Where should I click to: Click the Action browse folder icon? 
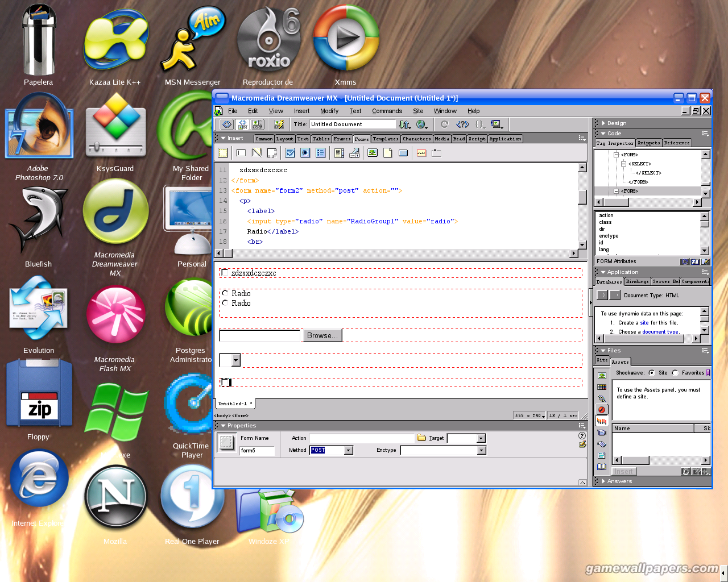[x=421, y=438]
